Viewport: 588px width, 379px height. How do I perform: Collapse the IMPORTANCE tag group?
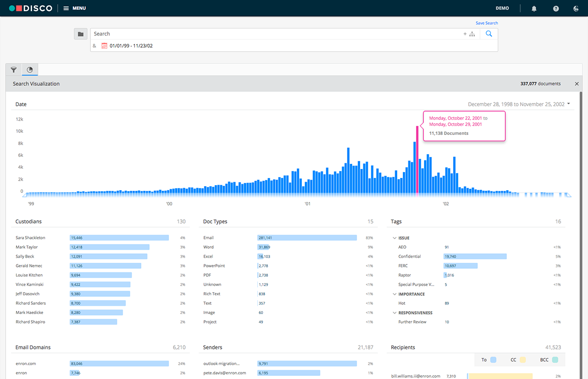click(x=394, y=294)
